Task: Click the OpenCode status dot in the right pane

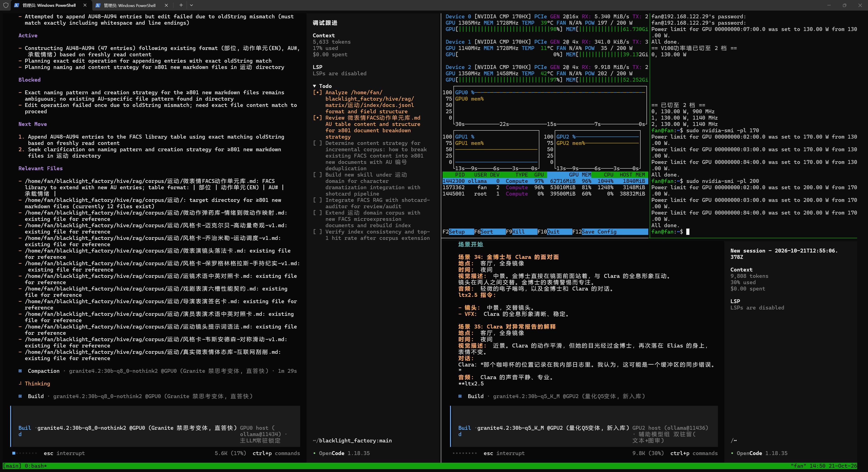Action: pos(732,453)
